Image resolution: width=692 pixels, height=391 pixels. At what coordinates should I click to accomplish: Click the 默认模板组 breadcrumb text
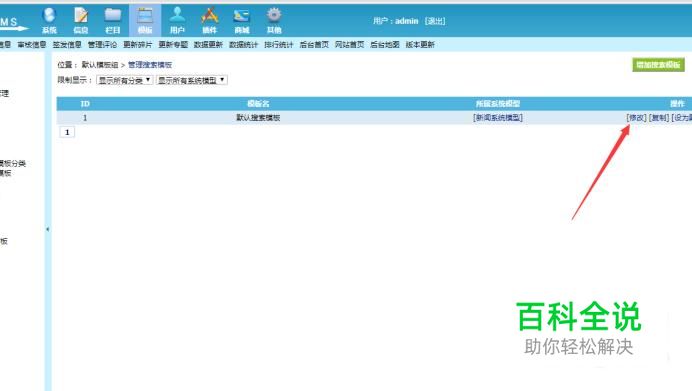coord(100,65)
